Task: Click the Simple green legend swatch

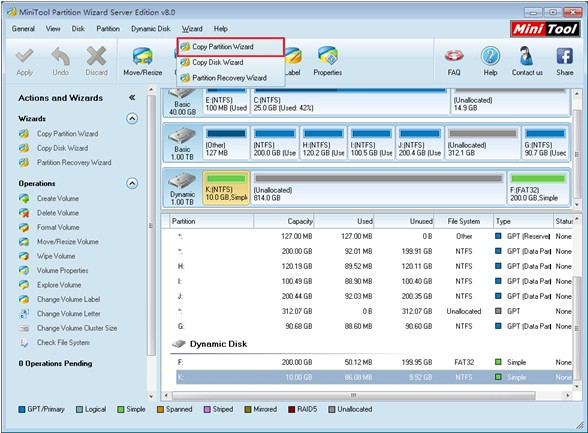Action: pos(121,409)
